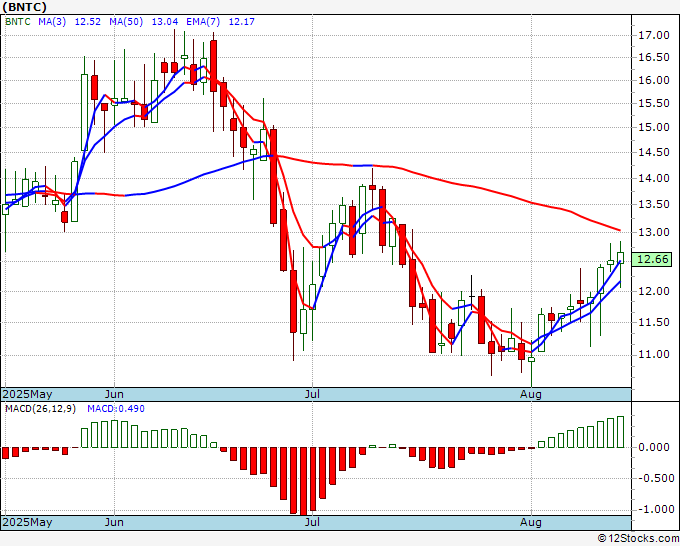
Task: Click the 13.50 price axis label
Action: 654,204
